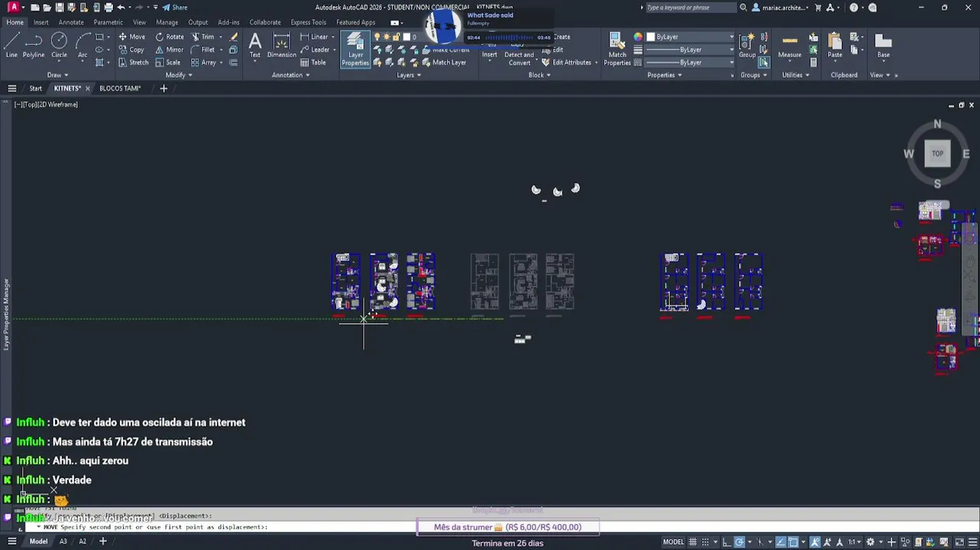Add a new layout tab
This screenshot has width=980, height=550.
103,542
